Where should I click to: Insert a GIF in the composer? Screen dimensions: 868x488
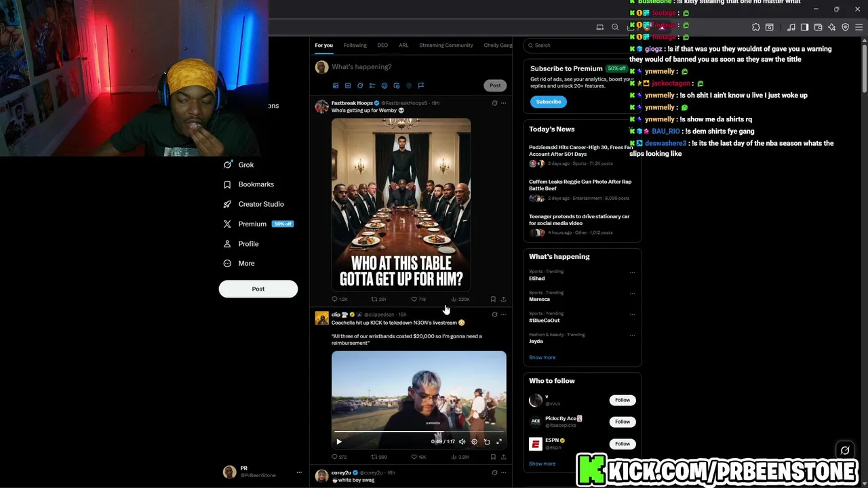pyautogui.click(x=348, y=85)
